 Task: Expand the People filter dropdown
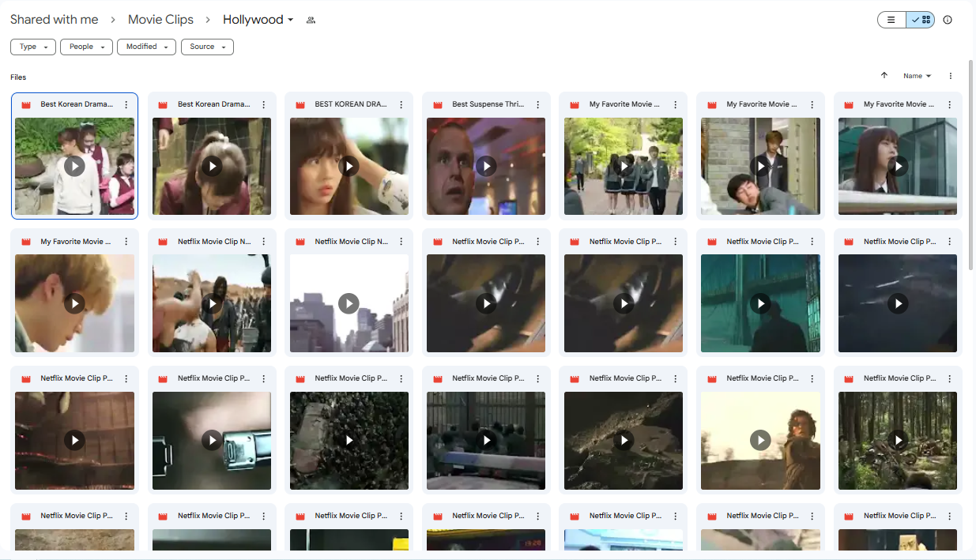click(x=86, y=47)
